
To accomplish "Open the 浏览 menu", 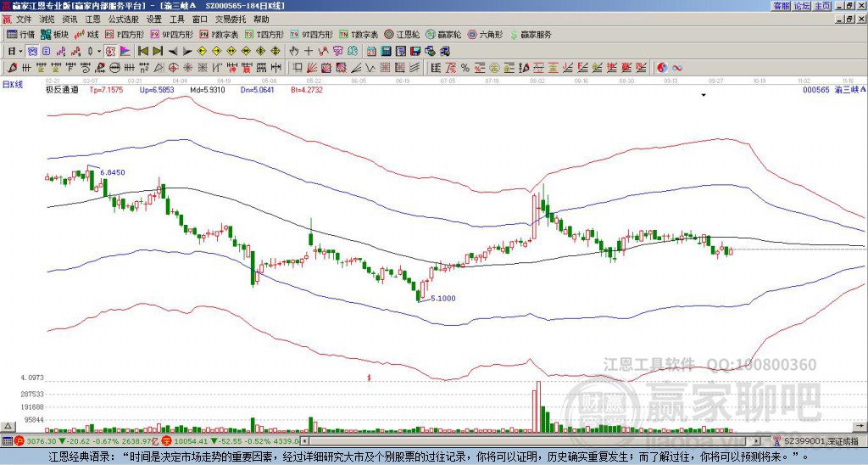I will coord(47,20).
